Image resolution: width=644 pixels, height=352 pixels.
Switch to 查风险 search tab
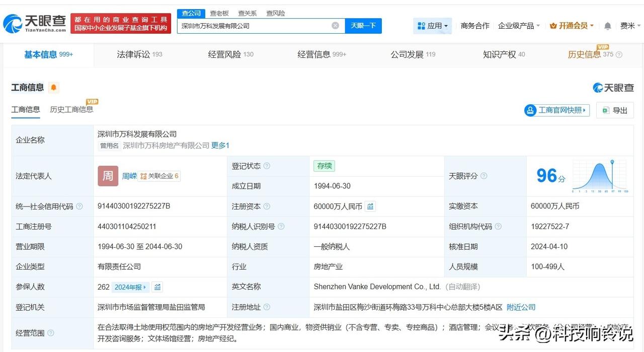click(276, 13)
